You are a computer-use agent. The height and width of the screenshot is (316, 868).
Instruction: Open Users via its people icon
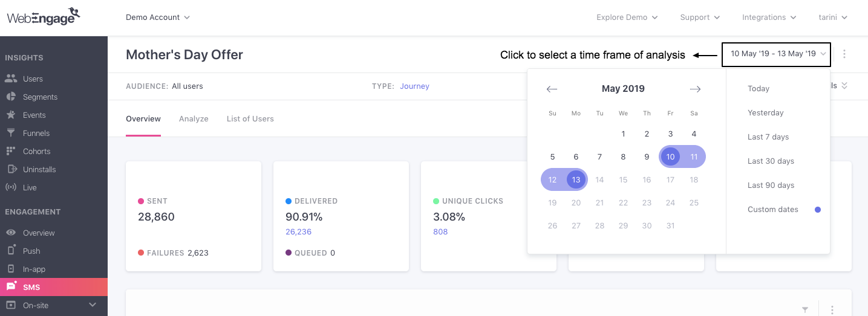point(11,79)
